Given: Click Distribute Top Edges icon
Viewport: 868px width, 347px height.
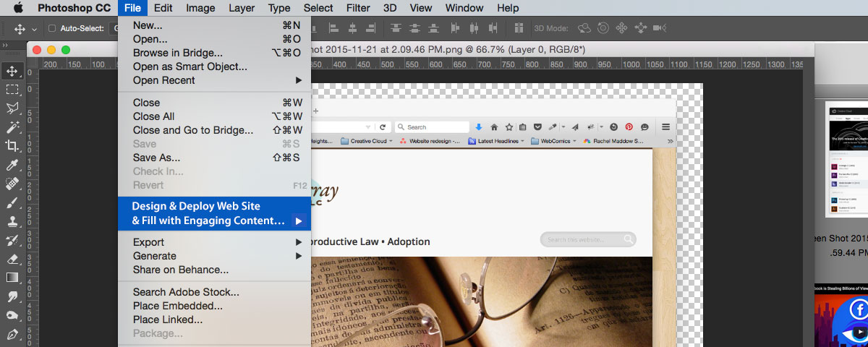Looking at the screenshot, I should [396, 28].
